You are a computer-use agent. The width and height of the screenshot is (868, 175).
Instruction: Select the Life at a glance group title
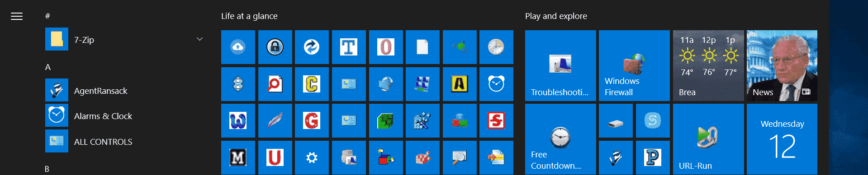coord(249,16)
